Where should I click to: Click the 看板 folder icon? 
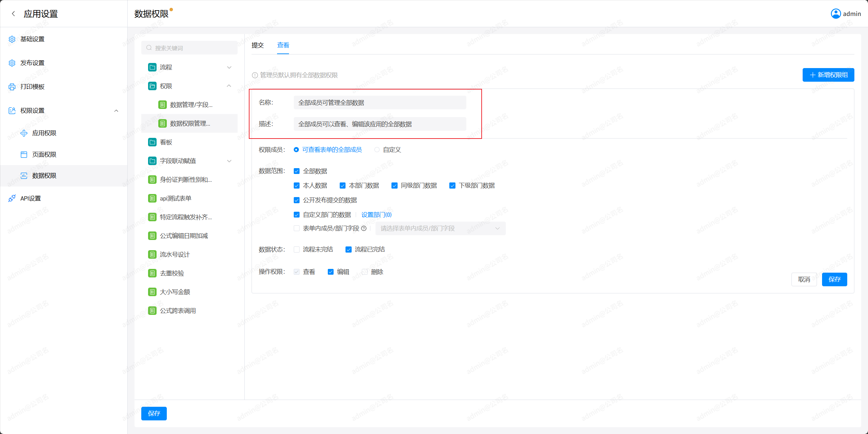(x=152, y=142)
